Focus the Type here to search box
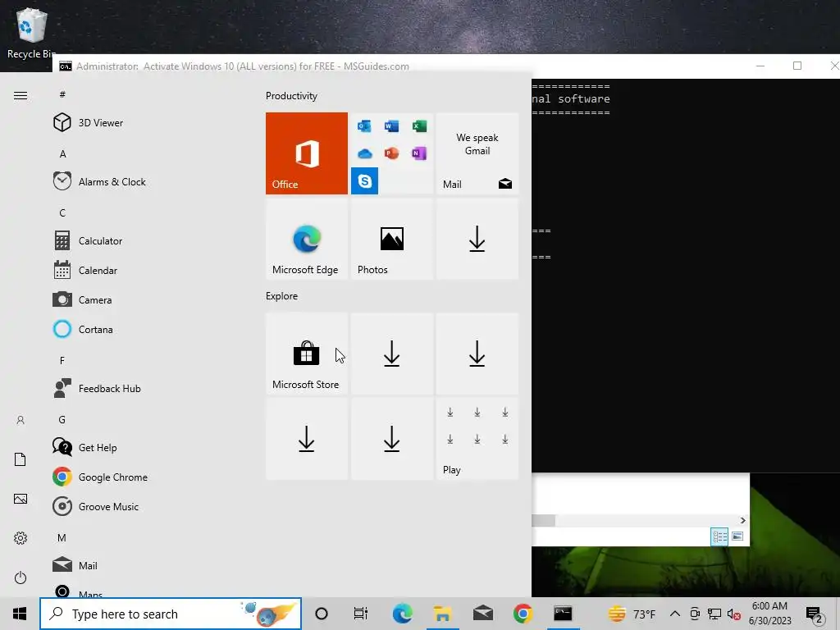The height and width of the screenshot is (630, 840). pyautogui.click(x=171, y=614)
